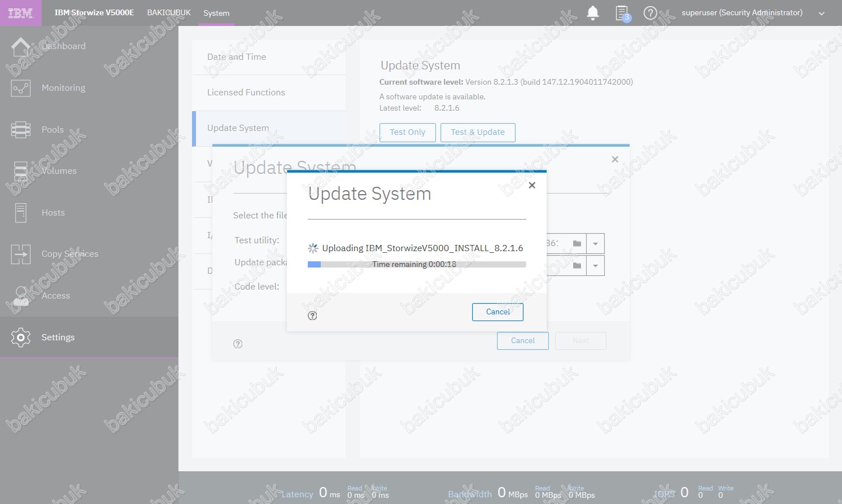Image resolution: width=842 pixels, height=504 pixels.
Task: Select Date and Time settings section
Action: tap(269, 57)
